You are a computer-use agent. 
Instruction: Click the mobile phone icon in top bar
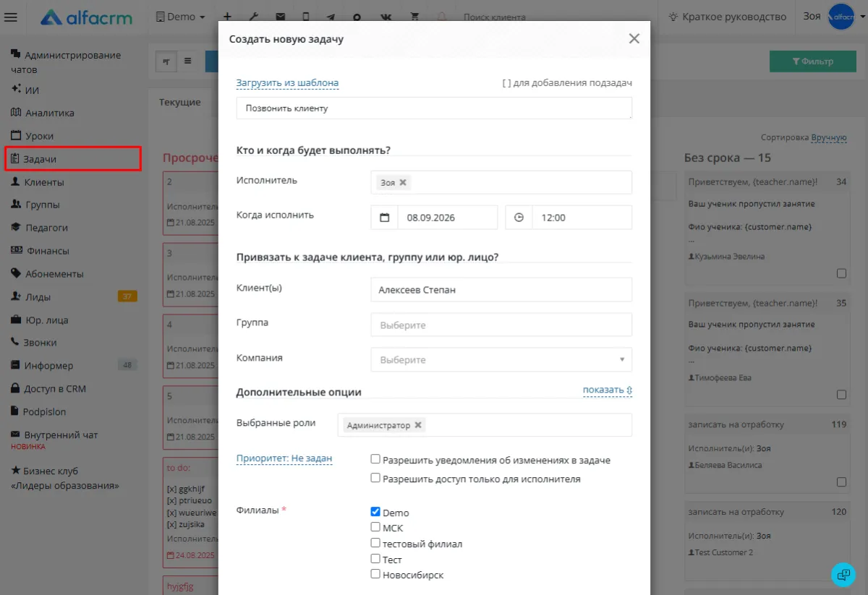306,17
